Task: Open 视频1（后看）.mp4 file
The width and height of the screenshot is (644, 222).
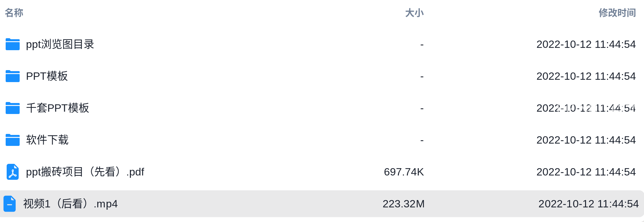Action: (70, 204)
